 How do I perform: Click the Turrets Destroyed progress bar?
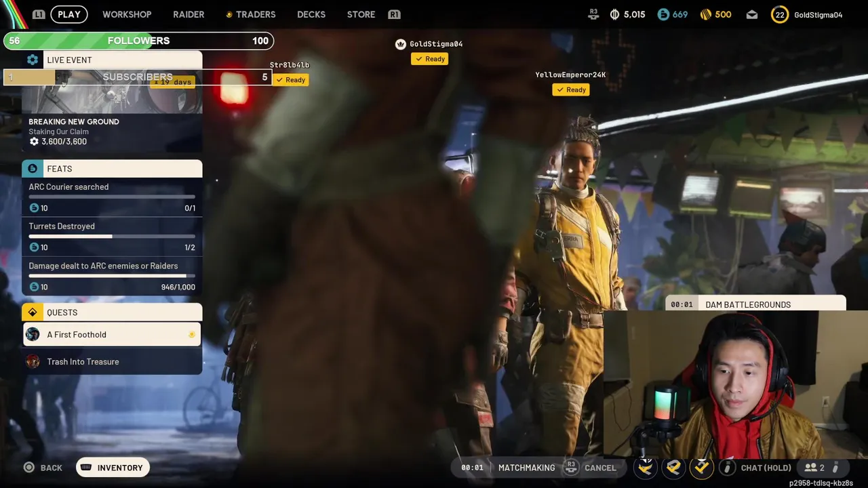[x=112, y=237]
